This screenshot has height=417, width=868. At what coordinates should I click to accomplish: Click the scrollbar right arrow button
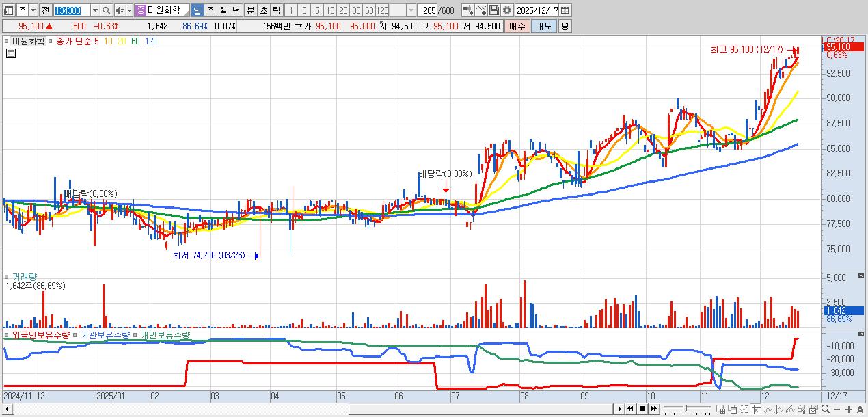tap(619, 409)
